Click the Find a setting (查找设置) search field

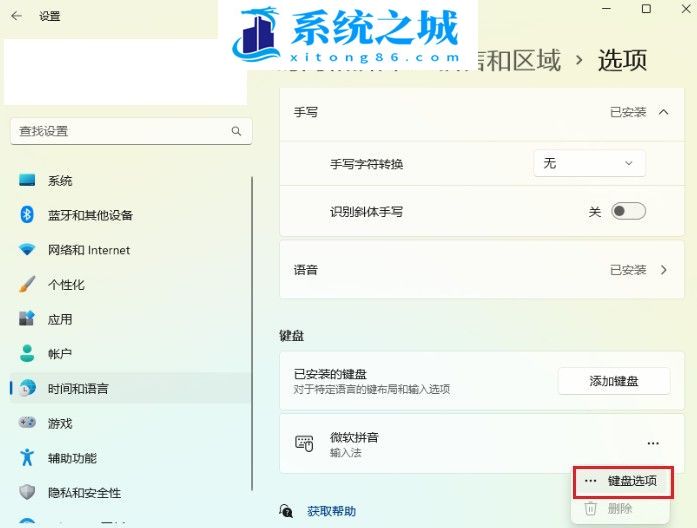tap(118, 131)
